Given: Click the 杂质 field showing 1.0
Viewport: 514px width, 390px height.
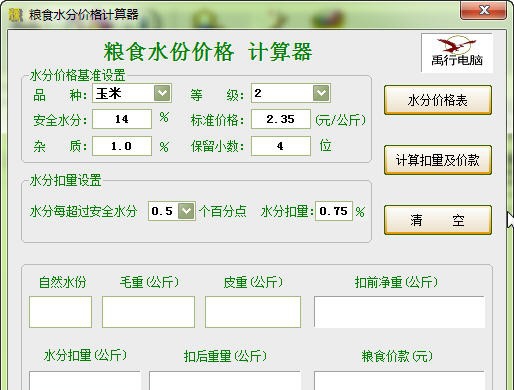Looking at the screenshot, I should [x=122, y=146].
